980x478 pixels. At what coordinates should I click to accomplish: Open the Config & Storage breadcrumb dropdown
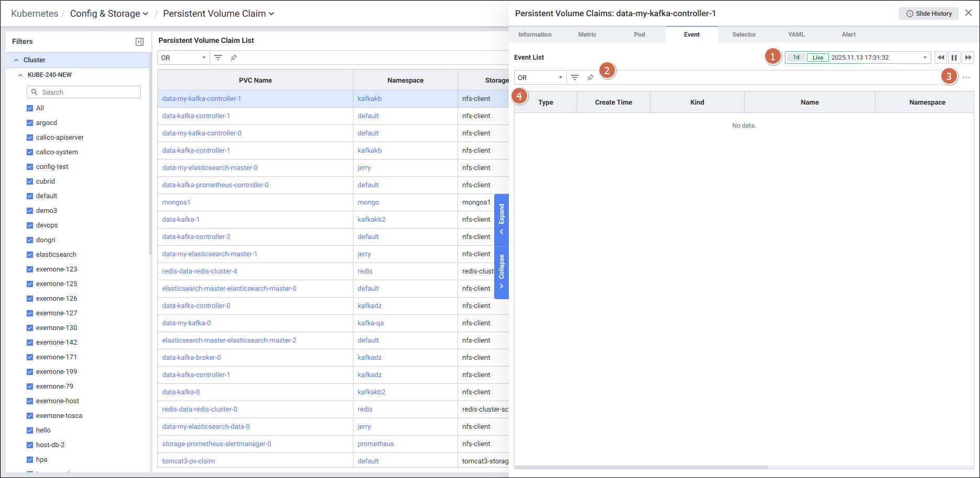(x=109, y=14)
